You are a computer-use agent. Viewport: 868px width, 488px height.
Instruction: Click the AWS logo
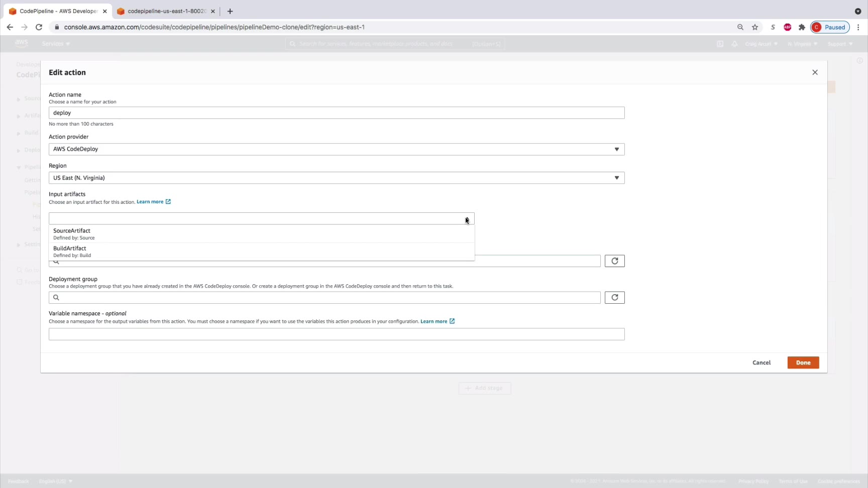(x=22, y=44)
